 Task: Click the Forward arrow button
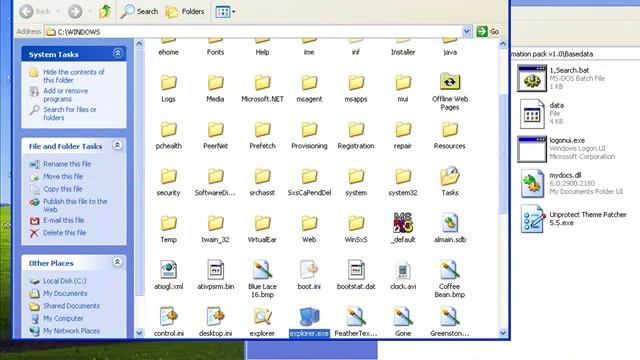(75, 11)
